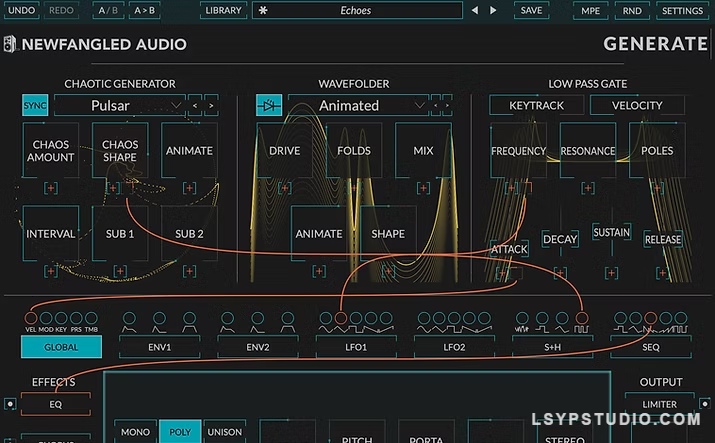Click the generator ANIMATE control beside CHAOS SHAPE

click(189, 150)
